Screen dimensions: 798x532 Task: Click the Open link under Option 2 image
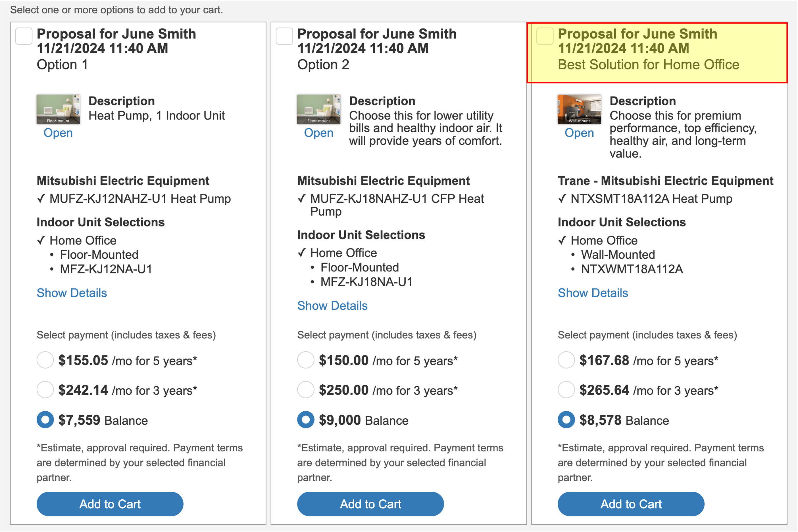tap(319, 133)
